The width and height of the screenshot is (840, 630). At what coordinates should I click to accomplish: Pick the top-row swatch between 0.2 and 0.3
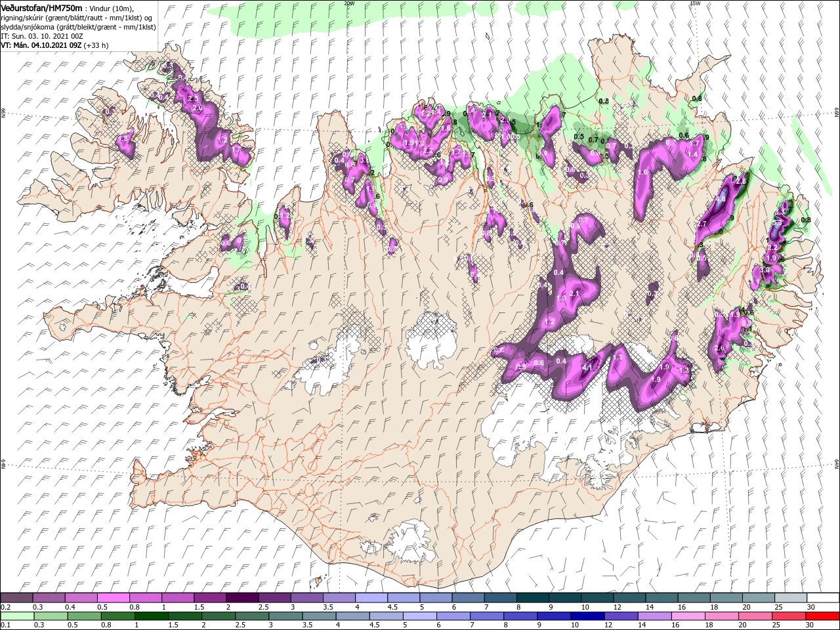16,598
